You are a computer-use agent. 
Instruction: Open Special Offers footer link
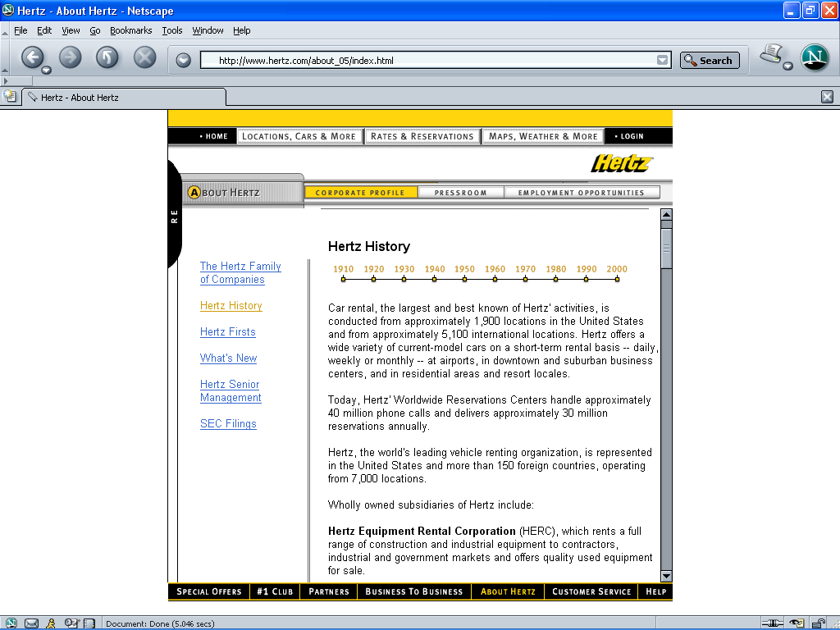tap(209, 591)
